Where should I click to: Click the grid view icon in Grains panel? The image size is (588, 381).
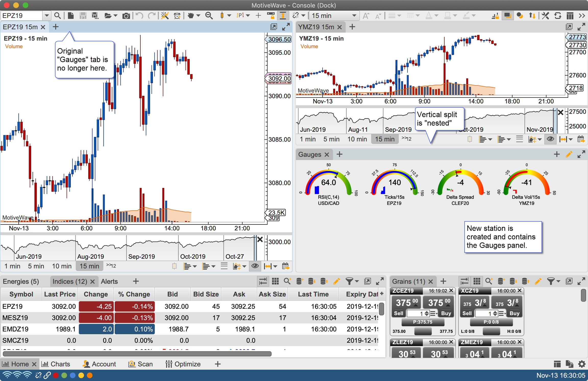[476, 281]
